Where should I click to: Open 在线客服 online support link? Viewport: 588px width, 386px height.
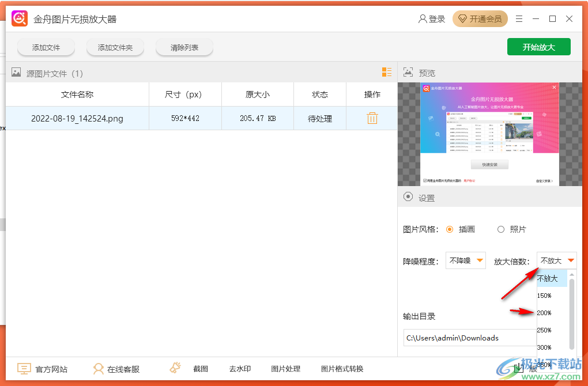coord(123,369)
